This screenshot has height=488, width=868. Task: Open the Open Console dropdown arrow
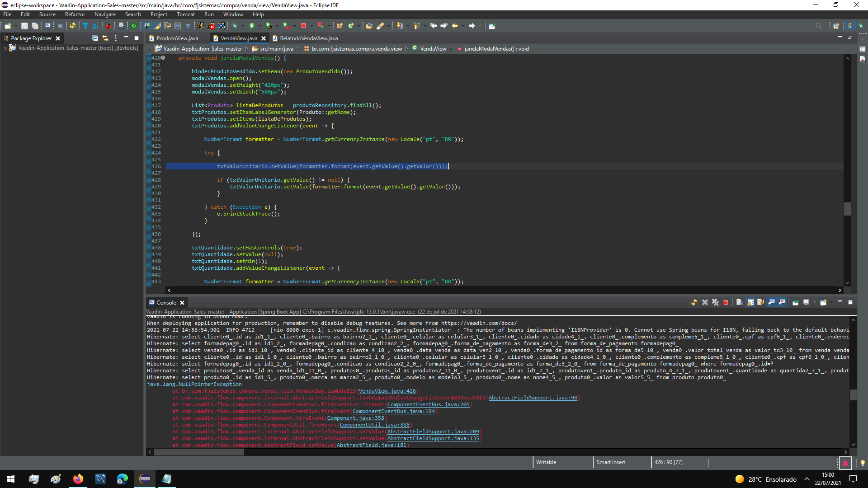click(x=831, y=303)
